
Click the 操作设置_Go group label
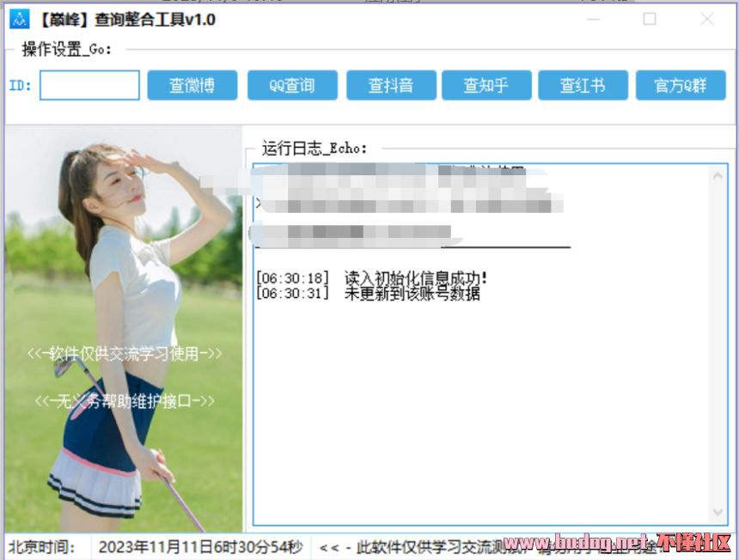coord(66,49)
